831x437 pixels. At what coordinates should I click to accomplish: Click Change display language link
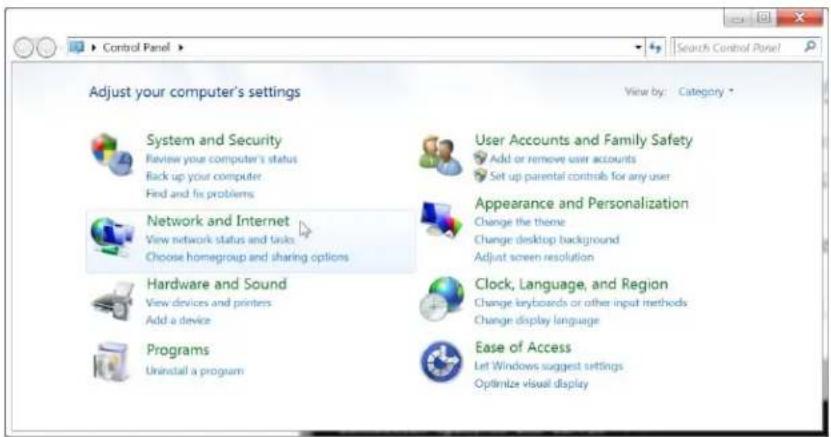point(536,320)
